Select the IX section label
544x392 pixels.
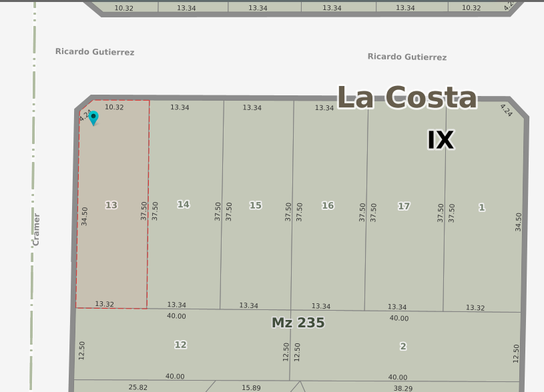[441, 140]
